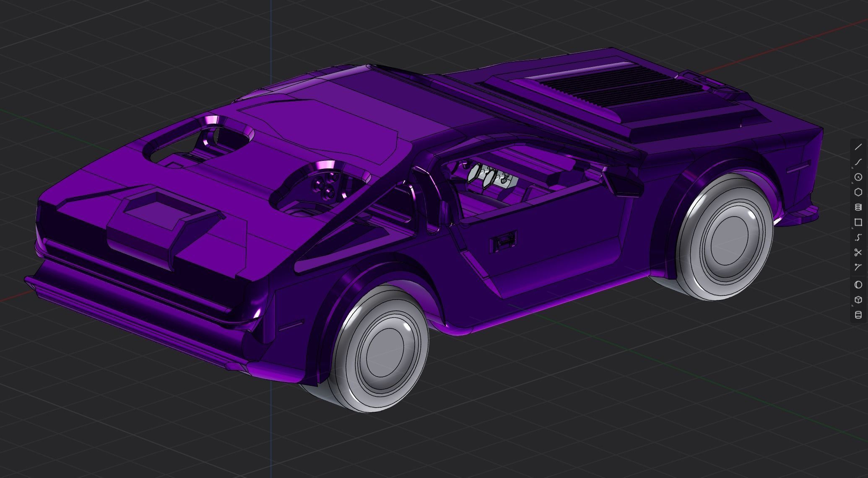Select the Bridge curve tool
The image size is (868, 478).
point(858,267)
